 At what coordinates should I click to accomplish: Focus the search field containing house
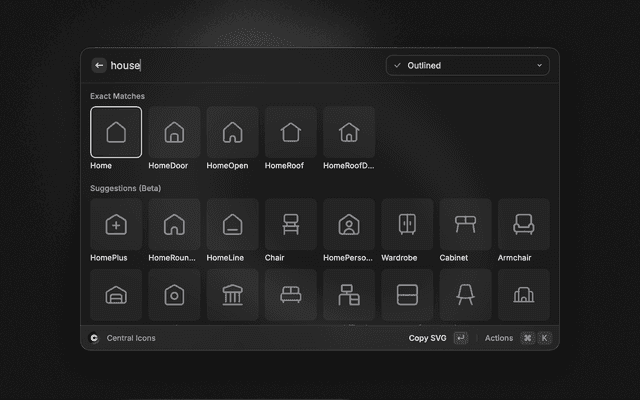[x=245, y=65]
